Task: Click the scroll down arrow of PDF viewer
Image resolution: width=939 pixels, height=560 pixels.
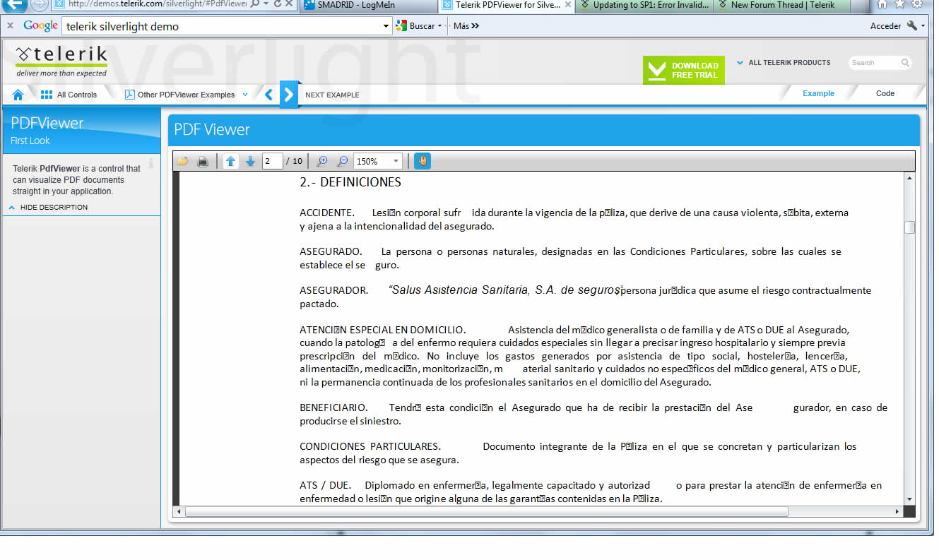Action: tap(910, 499)
